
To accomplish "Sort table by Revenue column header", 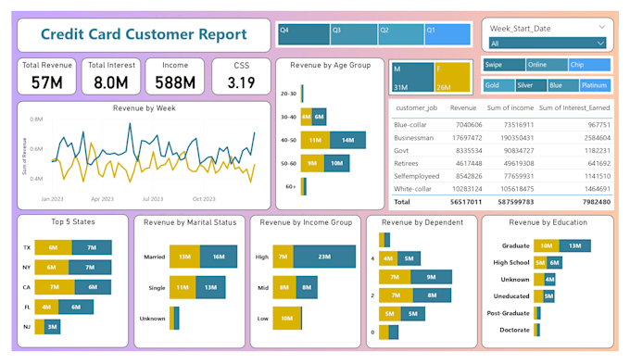I will click(x=463, y=107).
